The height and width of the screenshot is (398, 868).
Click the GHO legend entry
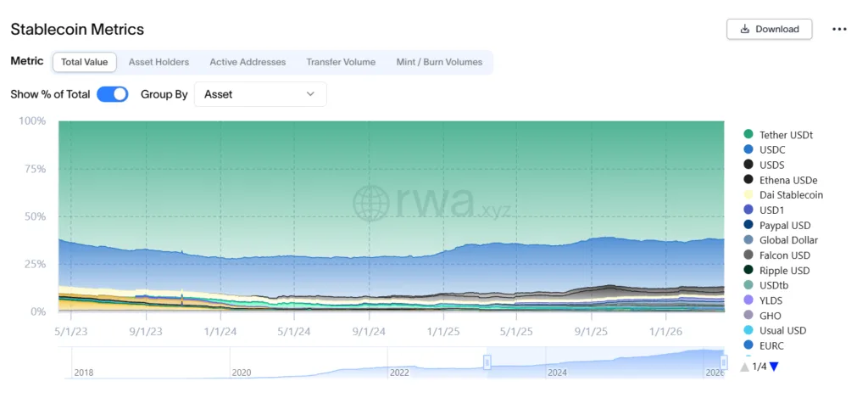(762, 316)
